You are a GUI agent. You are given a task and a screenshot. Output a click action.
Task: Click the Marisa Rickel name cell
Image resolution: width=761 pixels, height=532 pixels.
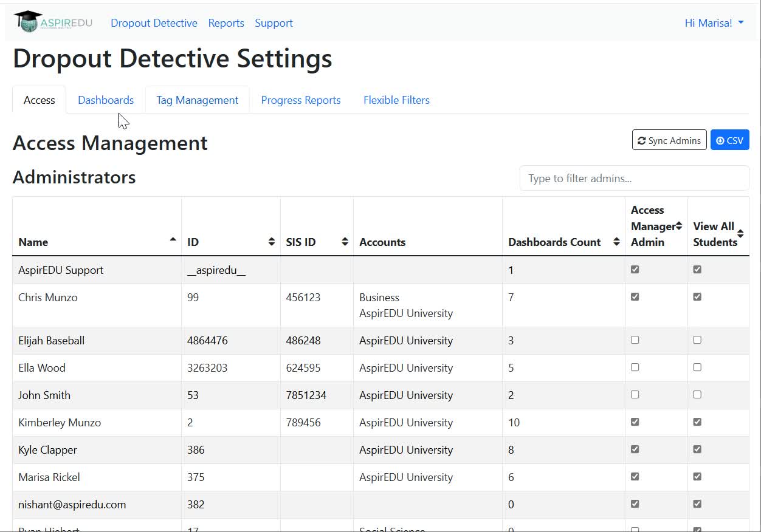tap(97, 477)
